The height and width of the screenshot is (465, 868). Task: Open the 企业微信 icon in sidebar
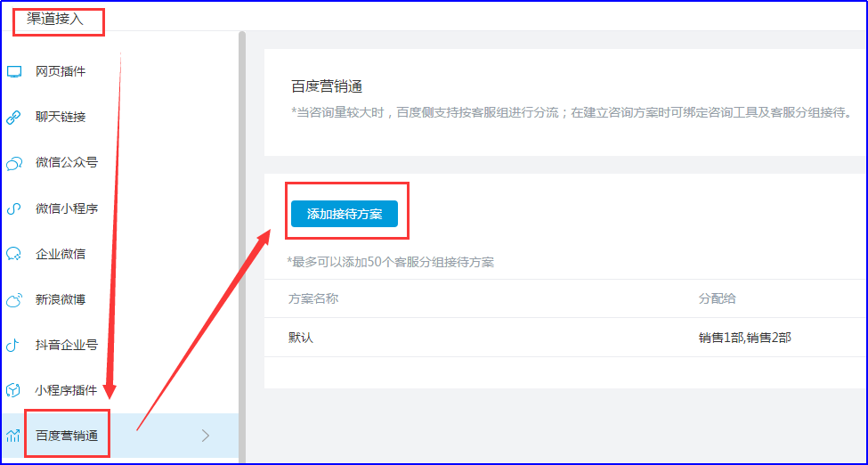click(x=14, y=254)
